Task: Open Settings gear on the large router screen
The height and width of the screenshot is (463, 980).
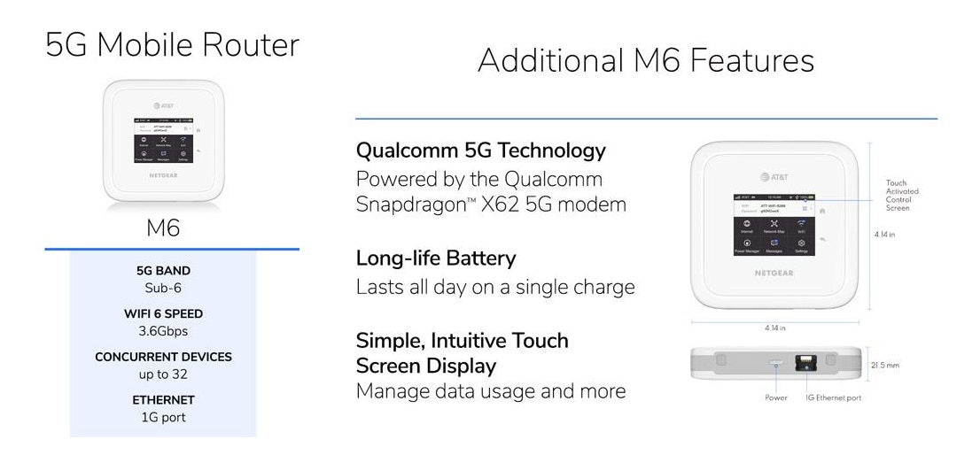Action: pyautogui.click(x=802, y=243)
